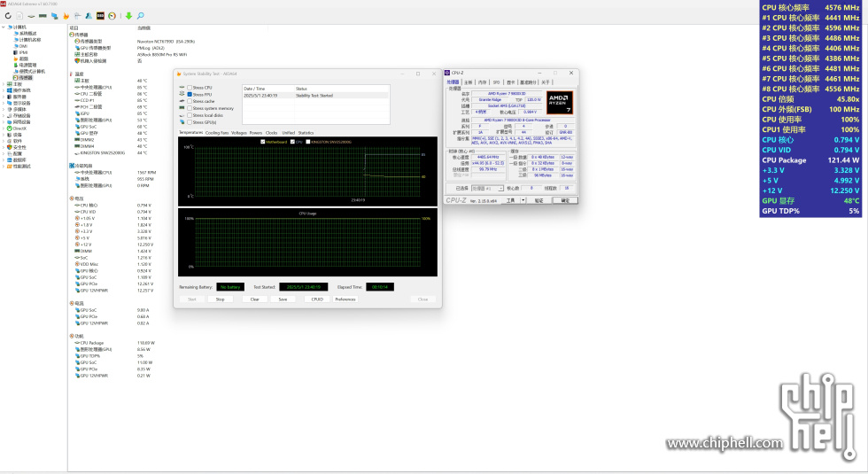Click the 验证 button in CPU-Z

pyautogui.click(x=539, y=200)
